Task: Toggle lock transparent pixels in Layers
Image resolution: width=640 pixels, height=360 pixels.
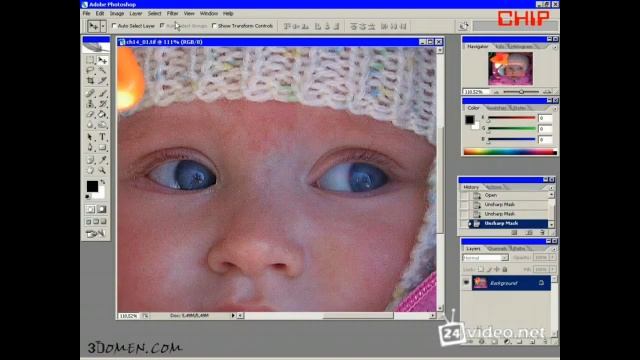Action: point(481,269)
